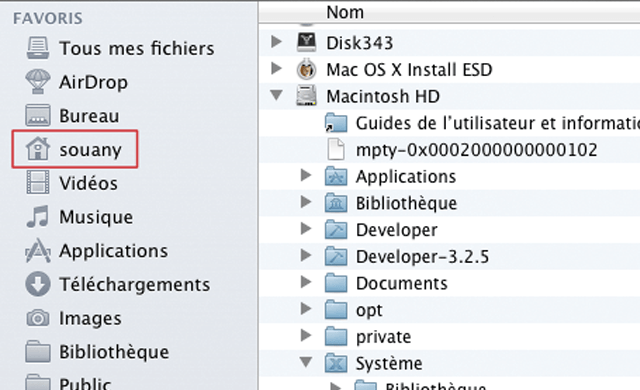
Task: Select the private name text
Action: 384,337
